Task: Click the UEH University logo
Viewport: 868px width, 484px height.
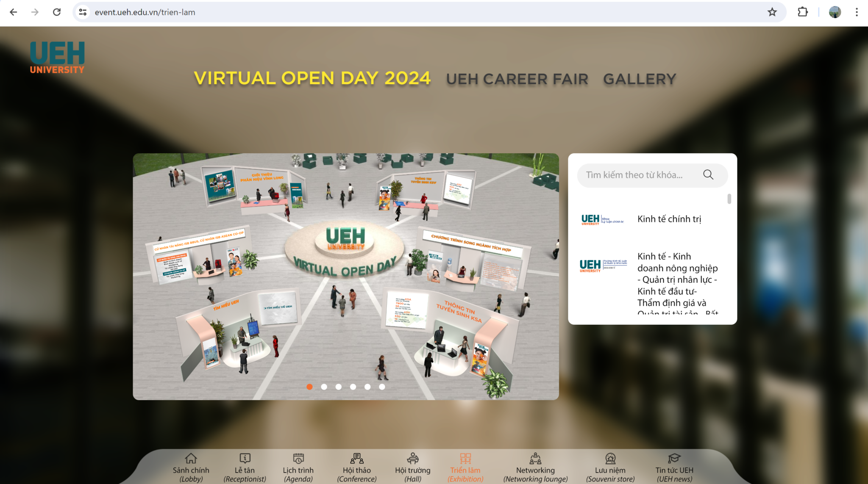Action: tap(57, 58)
